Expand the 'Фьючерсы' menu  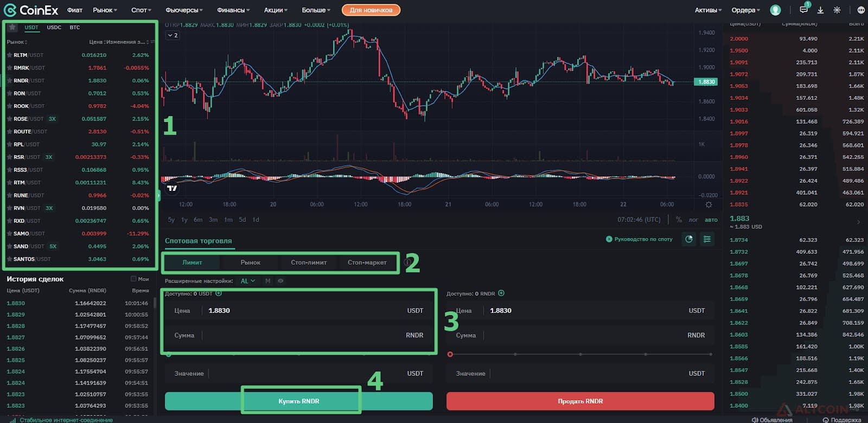pyautogui.click(x=184, y=10)
